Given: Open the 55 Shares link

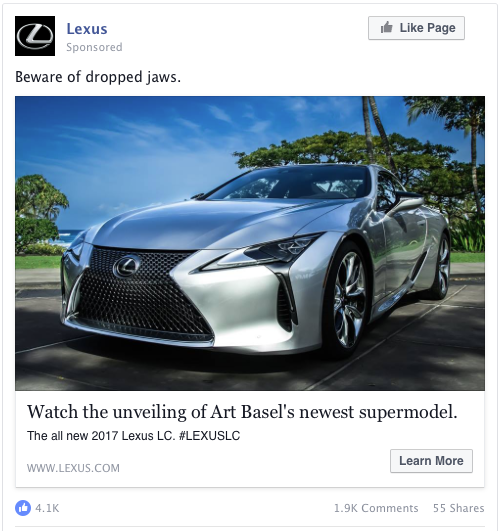Looking at the screenshot, I should (x=459, y=508).
